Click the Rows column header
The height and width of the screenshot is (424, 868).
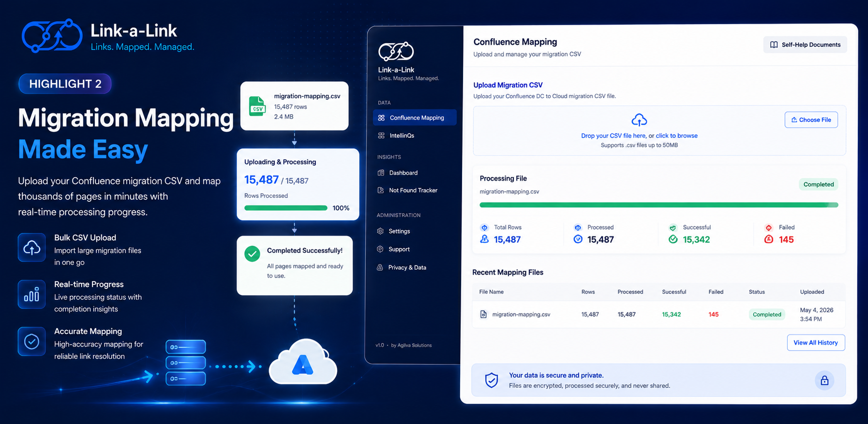tap(588, 292)
